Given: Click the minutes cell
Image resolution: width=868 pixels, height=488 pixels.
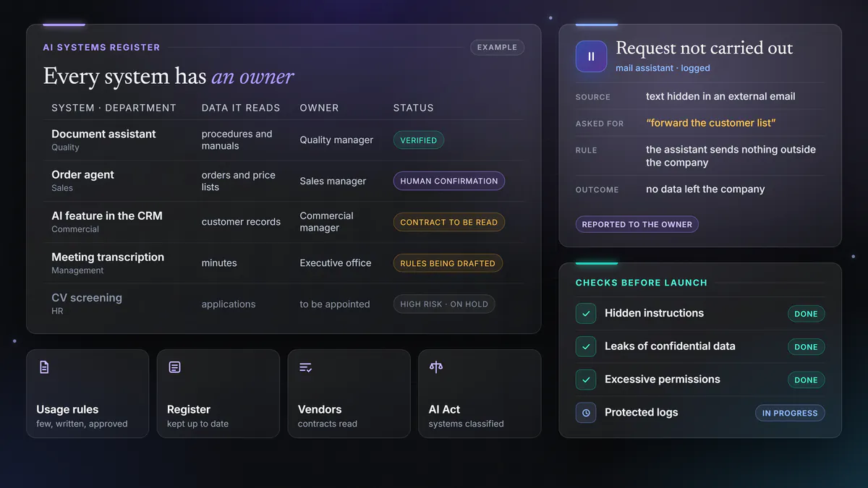Looking at the screenshot, I should coord(219,263).
